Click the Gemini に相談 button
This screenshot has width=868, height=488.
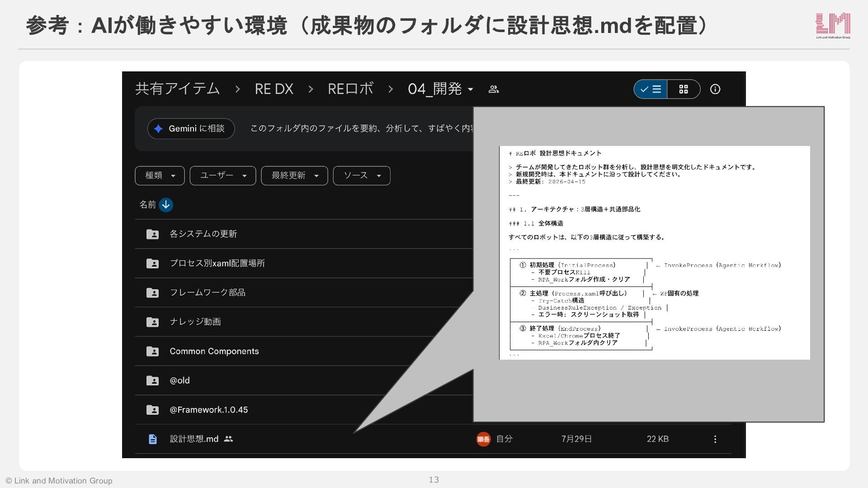pyautogui.click(x=191, y=129)
